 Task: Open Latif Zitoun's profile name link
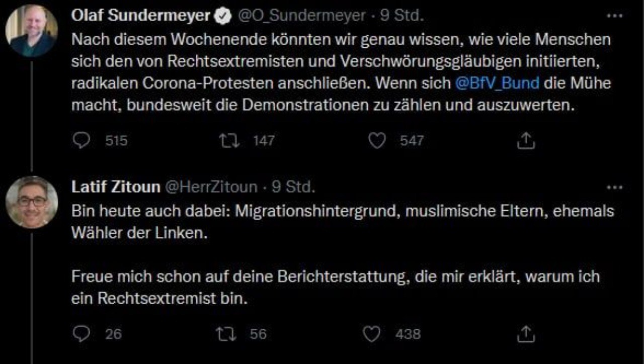click(116, 188)
